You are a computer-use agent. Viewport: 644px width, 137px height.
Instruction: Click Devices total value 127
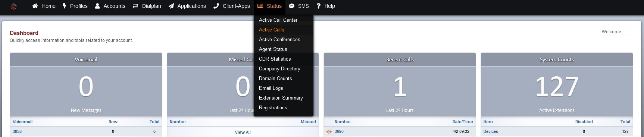tap(625, 131)
